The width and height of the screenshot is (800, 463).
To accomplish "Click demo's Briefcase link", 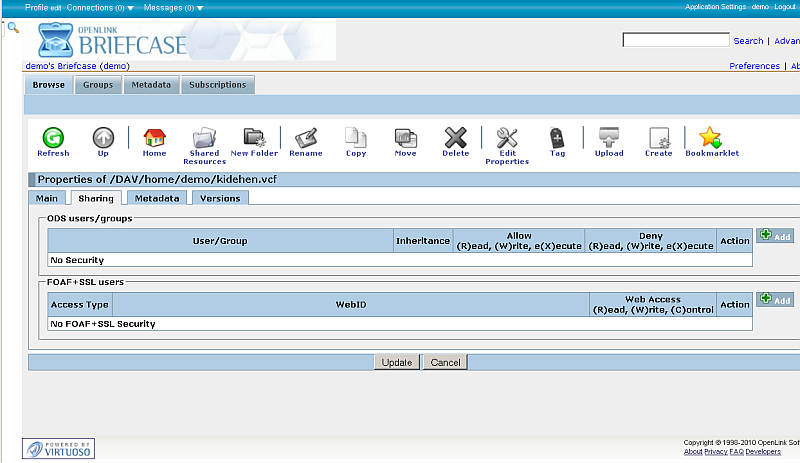I will [61, 66].
